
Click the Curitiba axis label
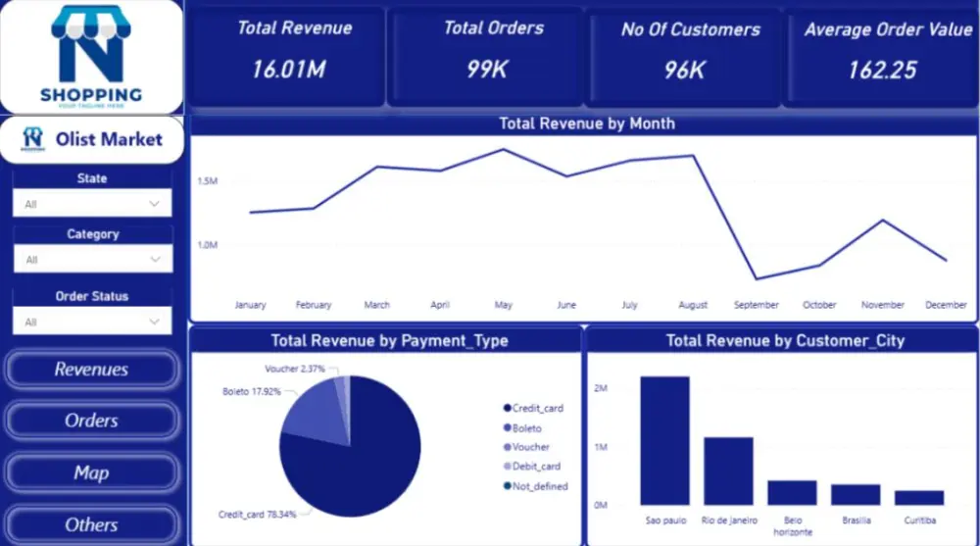coord(920,521)
